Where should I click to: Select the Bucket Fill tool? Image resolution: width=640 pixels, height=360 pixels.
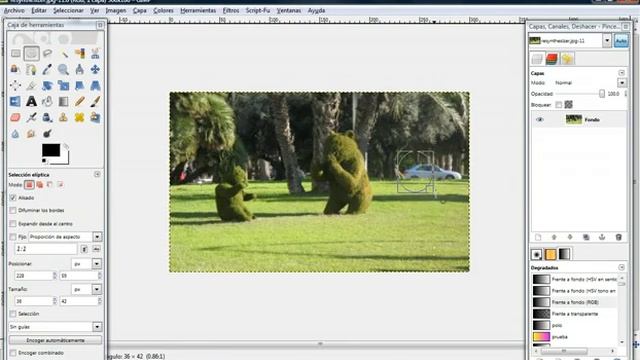click(47, 101)
